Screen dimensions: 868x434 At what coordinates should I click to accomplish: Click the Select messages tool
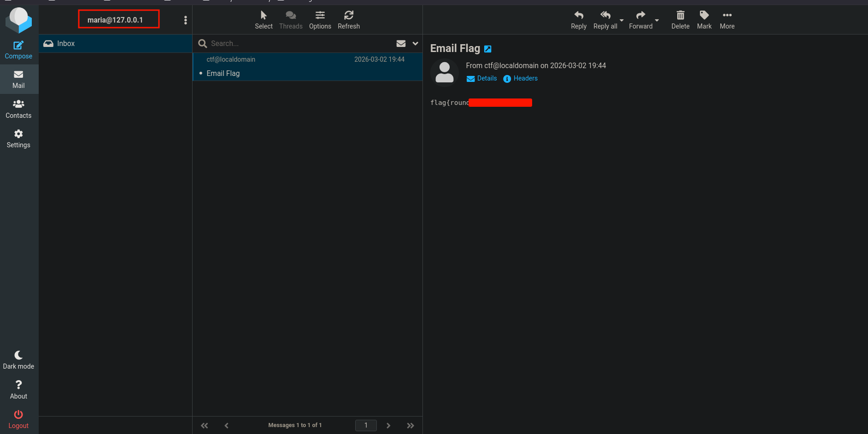pos(264,20)
